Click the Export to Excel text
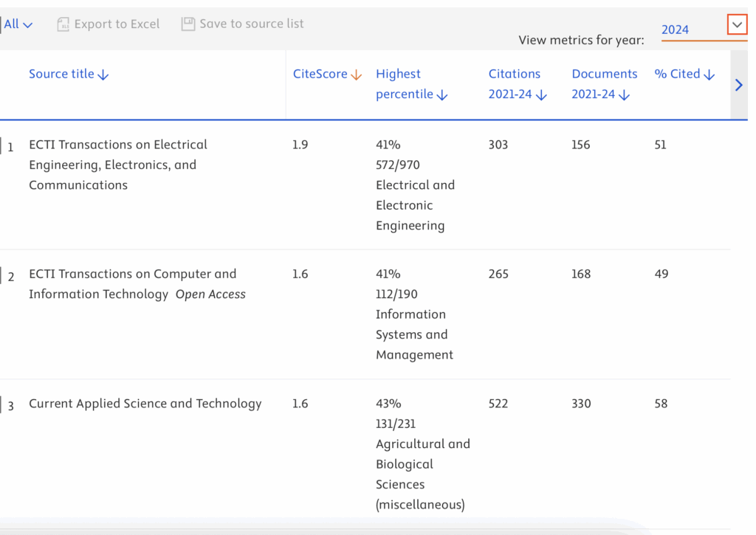756x535 pixels. click(117, 24)
